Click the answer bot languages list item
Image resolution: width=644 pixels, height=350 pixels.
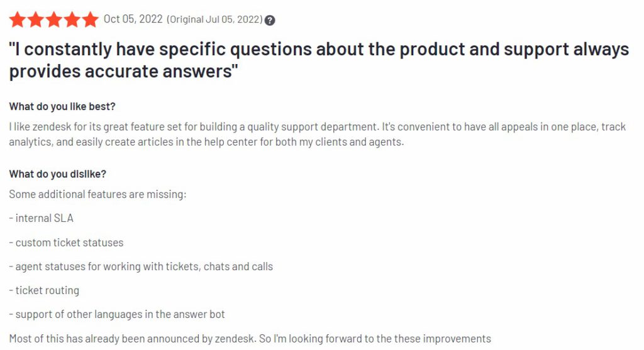point(117,314)
